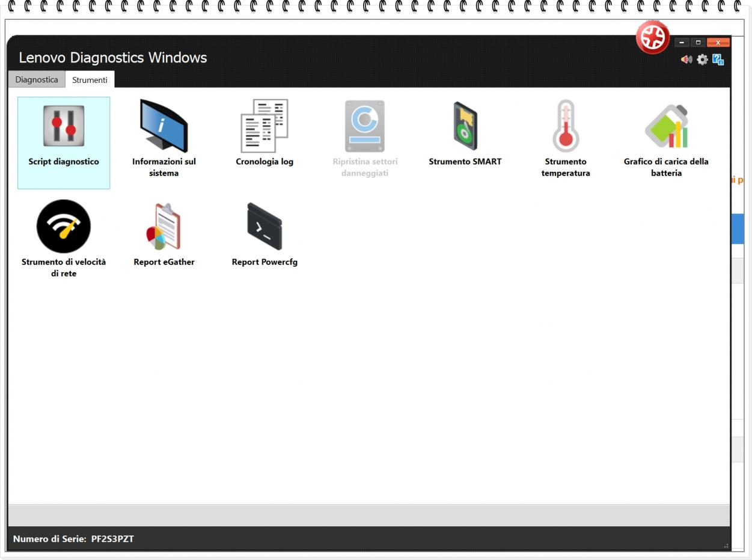Toggle the speaker sound icon
Screen dimensions: 752x560
[686, 59]
